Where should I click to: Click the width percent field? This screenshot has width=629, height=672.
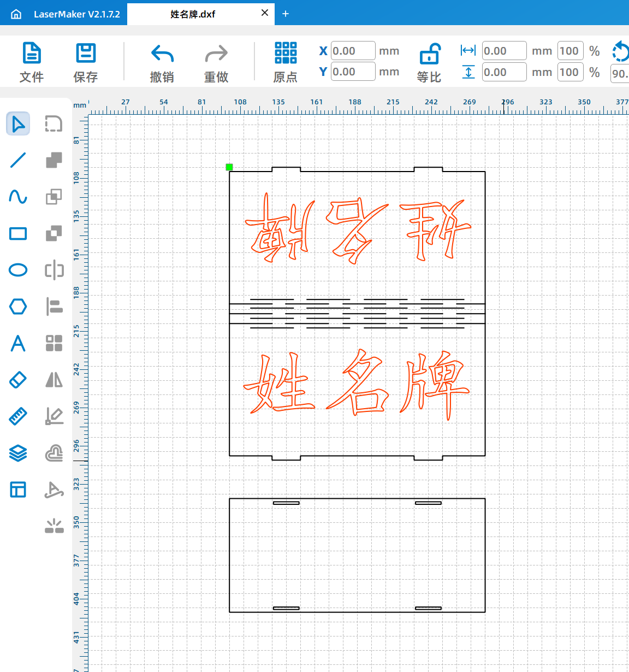(x=570, y=51)
